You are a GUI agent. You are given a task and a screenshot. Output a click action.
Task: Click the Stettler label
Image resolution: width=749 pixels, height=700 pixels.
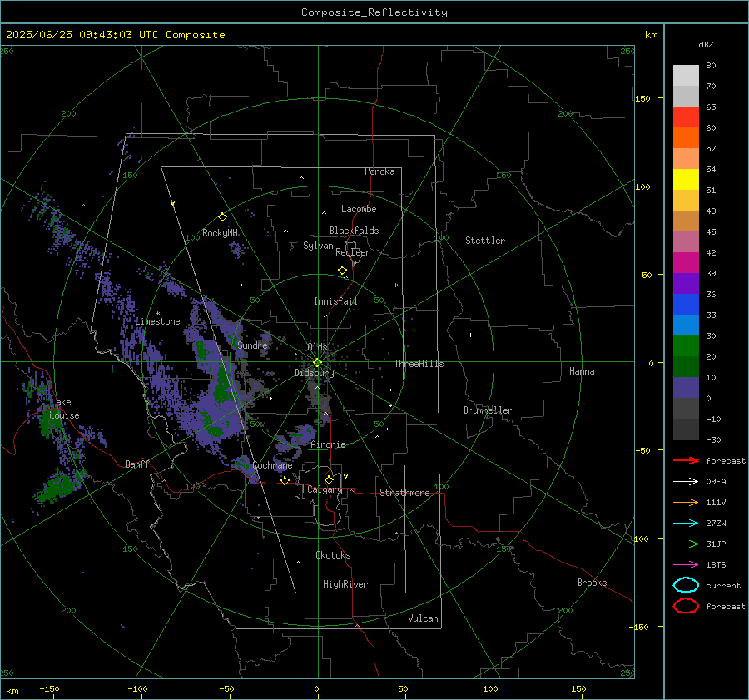click(485, 241)
